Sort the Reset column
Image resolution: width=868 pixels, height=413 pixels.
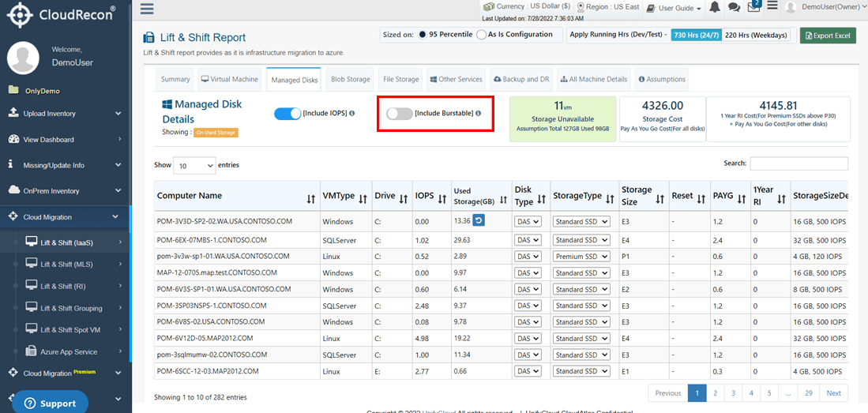point(701,199)
